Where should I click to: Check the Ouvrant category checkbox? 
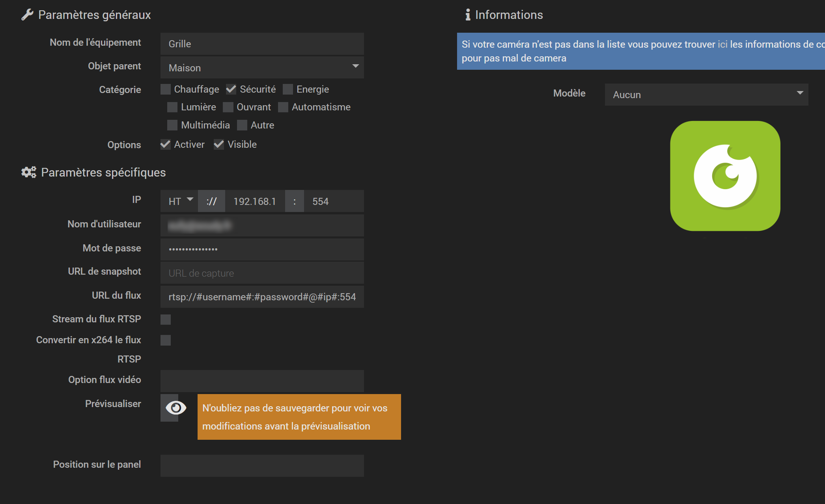coord(228,107)
